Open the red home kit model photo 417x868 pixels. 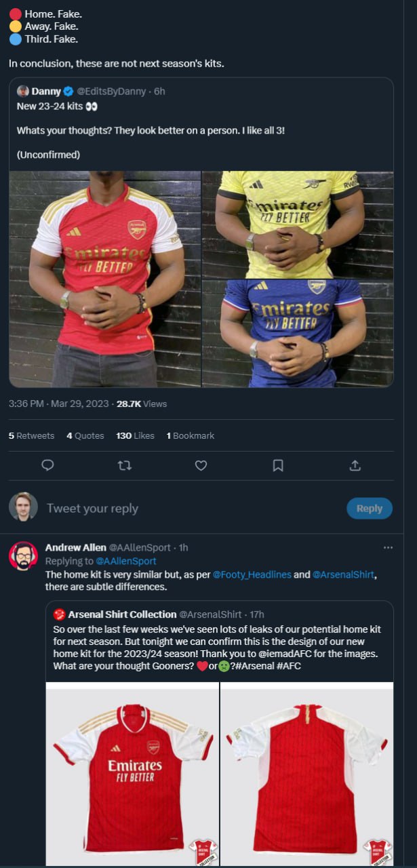coord(105,279)
